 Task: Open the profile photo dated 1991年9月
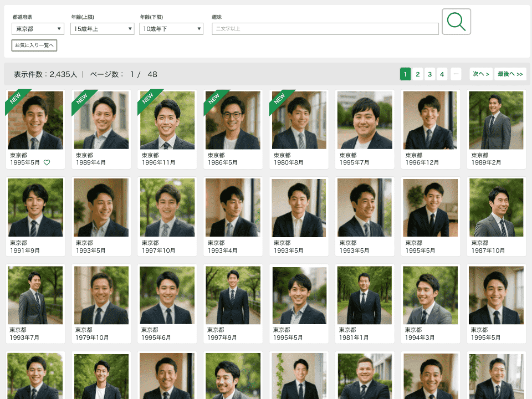[35, 207]
